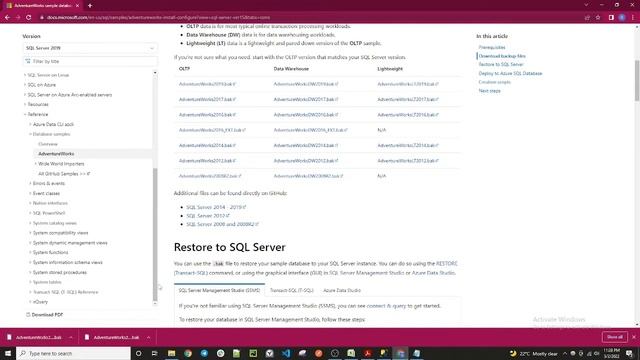Image resolution: width=640 pixels, height=360 pixels.
Task: Switch to Transact-SQL (T-SQL) tab
Action: (x=291, y=290)
